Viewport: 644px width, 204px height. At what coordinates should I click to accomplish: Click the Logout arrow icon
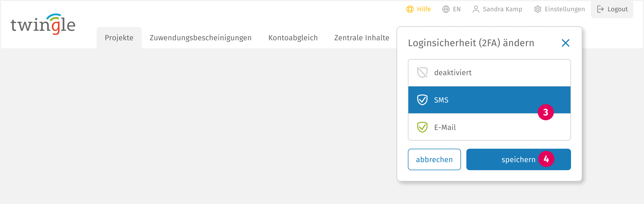point(601,9)
